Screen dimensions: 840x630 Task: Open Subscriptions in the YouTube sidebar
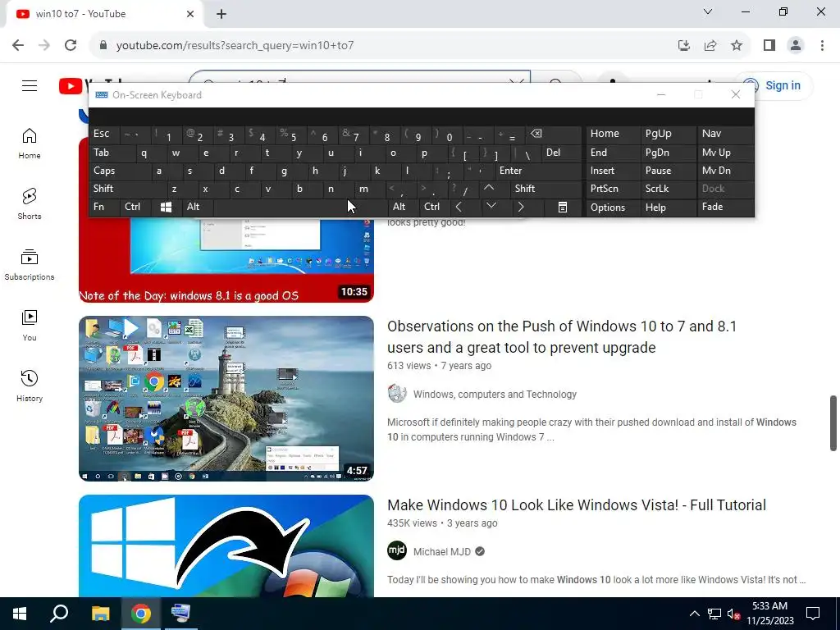[30, 265]
